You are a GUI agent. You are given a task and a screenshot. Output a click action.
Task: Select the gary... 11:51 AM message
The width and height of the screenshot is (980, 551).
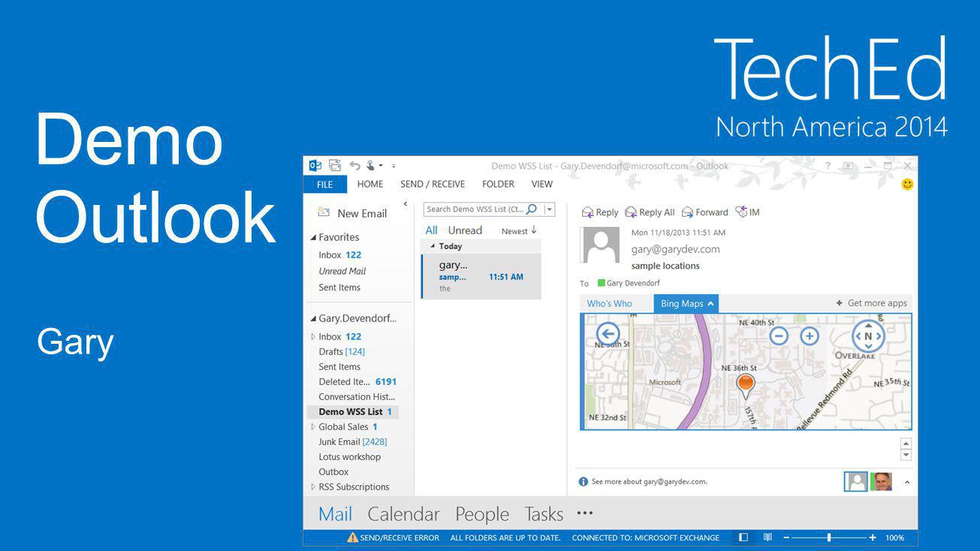click(481, 276)
